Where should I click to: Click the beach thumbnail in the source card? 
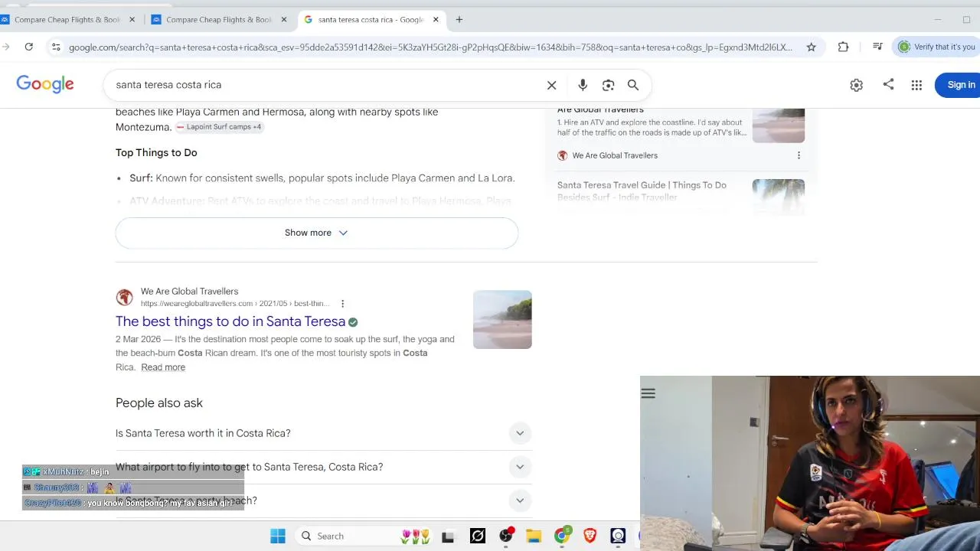point(779,125)
